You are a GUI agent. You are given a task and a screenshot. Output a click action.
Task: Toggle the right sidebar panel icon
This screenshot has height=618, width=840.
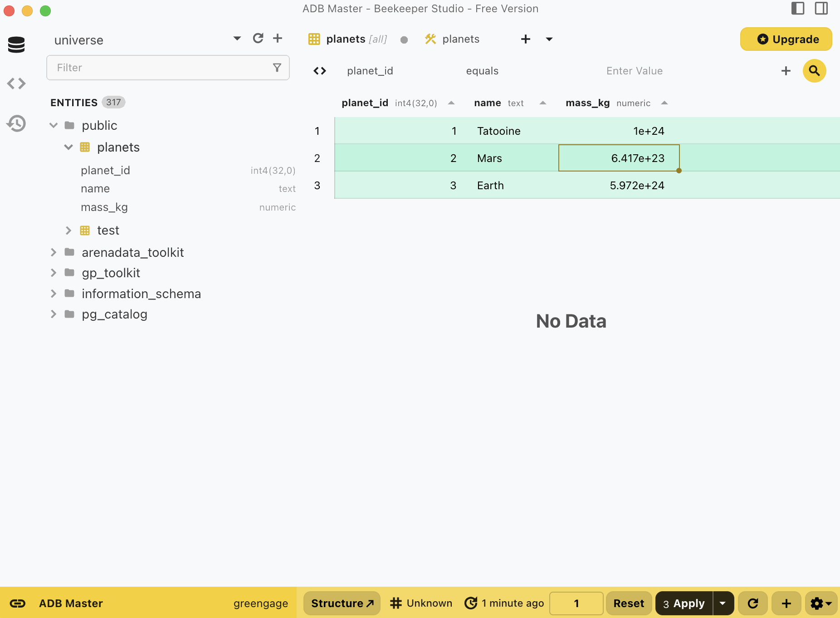(821, 8)
